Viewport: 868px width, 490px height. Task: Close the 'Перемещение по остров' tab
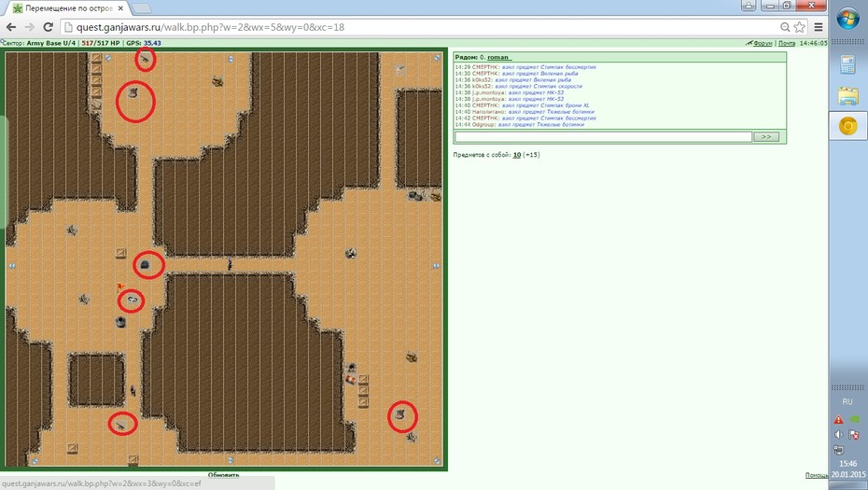(120, 8)
